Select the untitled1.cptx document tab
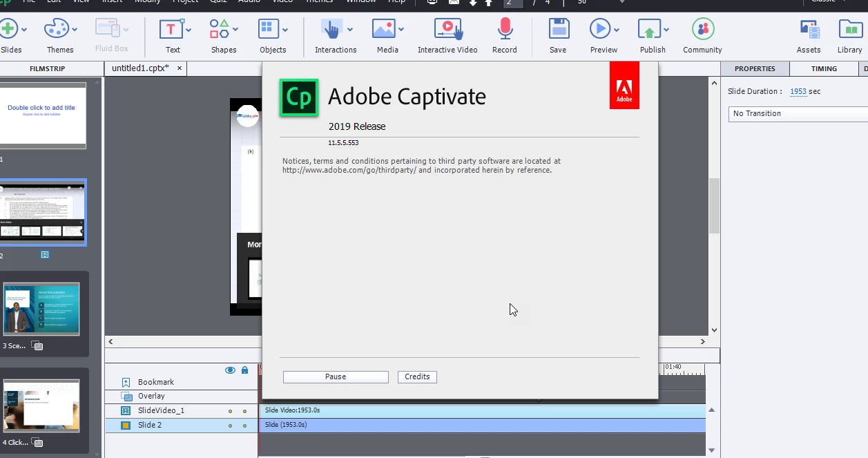This screenshot has width=868, height=458. [140, 68]
